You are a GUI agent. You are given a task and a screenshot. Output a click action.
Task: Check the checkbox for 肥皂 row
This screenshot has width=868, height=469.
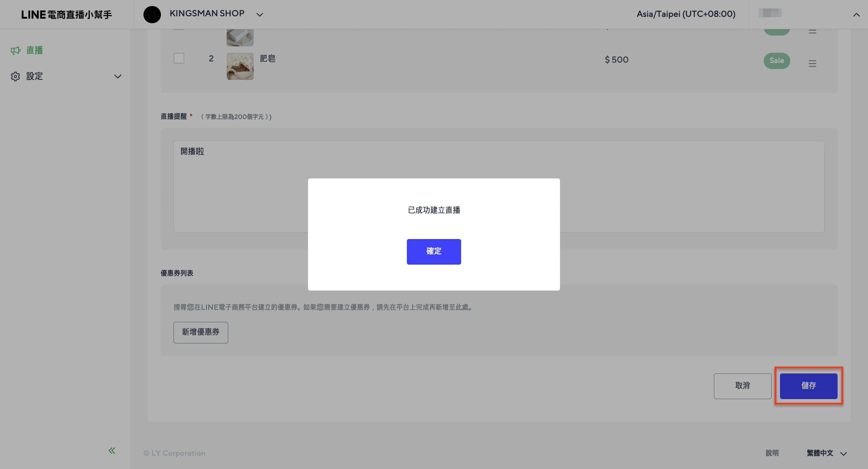pos(179,58)
